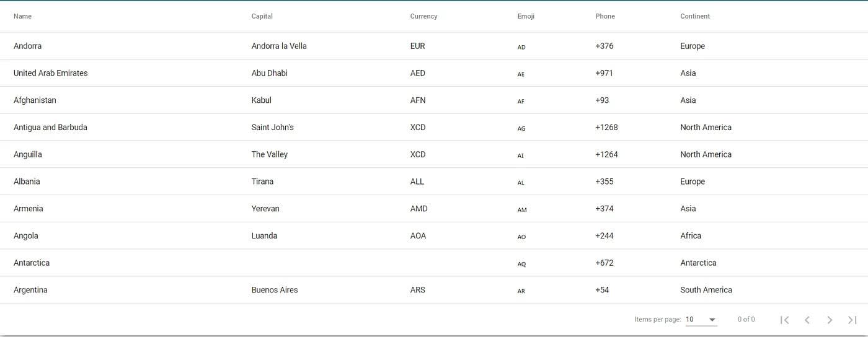Click the Tirana capital cell

coord(262,182)
